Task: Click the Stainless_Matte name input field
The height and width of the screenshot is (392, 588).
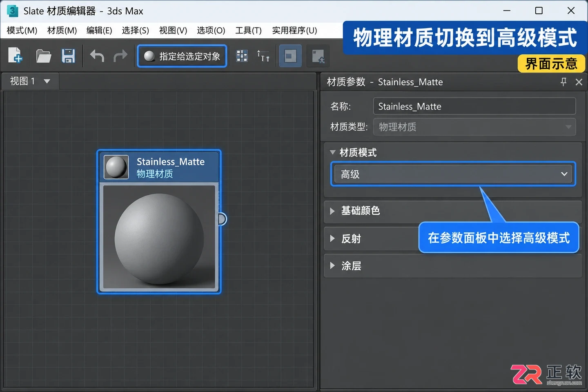Action: 474,106
